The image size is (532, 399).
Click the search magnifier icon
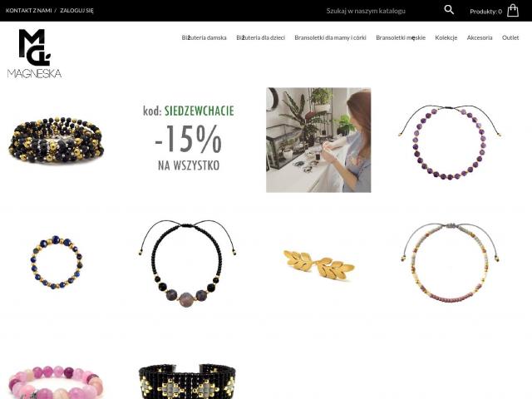(449, 10)
